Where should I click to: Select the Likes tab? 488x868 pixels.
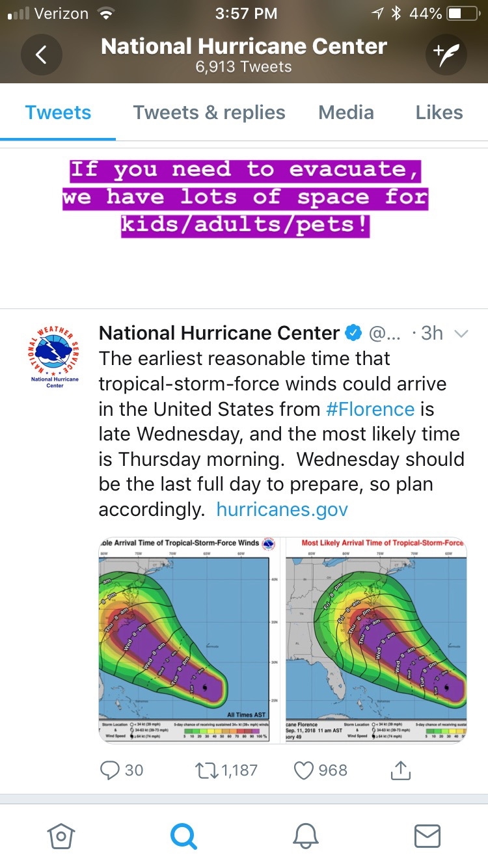click(x=439, y=113)
